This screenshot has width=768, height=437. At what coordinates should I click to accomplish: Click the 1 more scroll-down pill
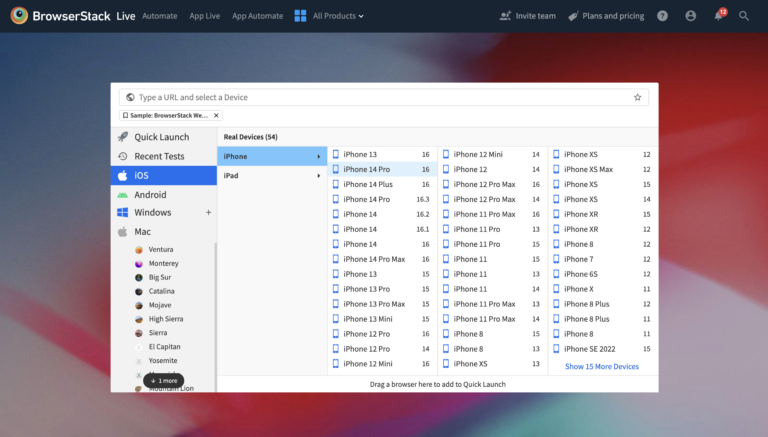tap(164, 381)
